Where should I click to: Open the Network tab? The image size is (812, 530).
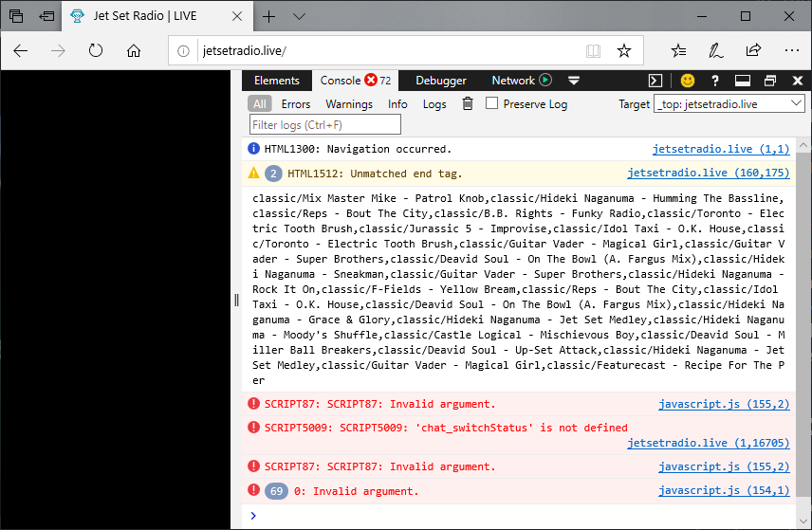tap(513, 81)
